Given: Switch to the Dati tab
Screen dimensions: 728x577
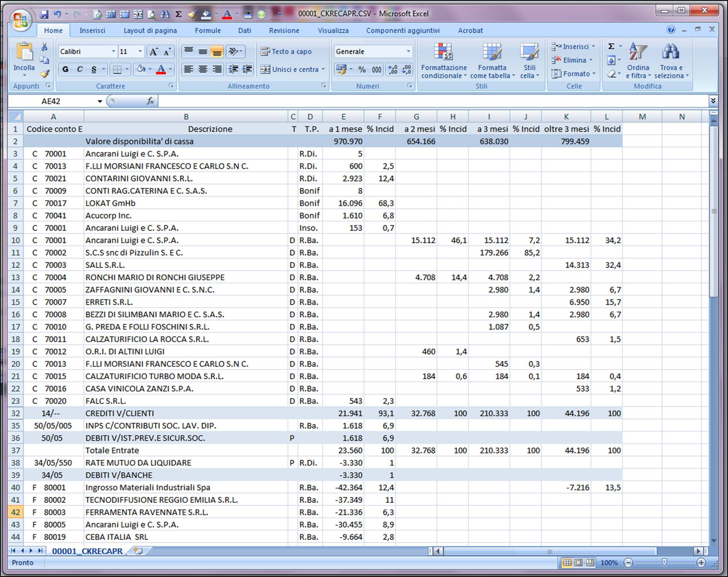Looking at the screenshot, I should [x=245, y=30].
